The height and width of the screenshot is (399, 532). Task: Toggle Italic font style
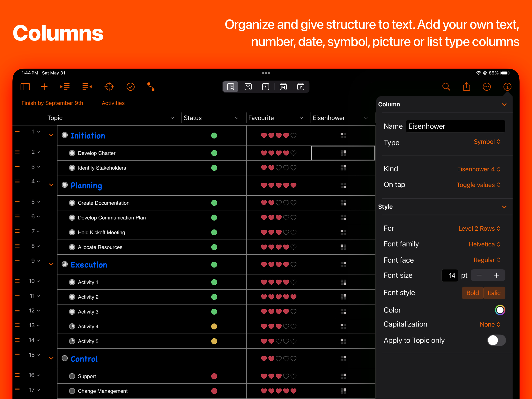pyautogui.click(x=494, y=293)
